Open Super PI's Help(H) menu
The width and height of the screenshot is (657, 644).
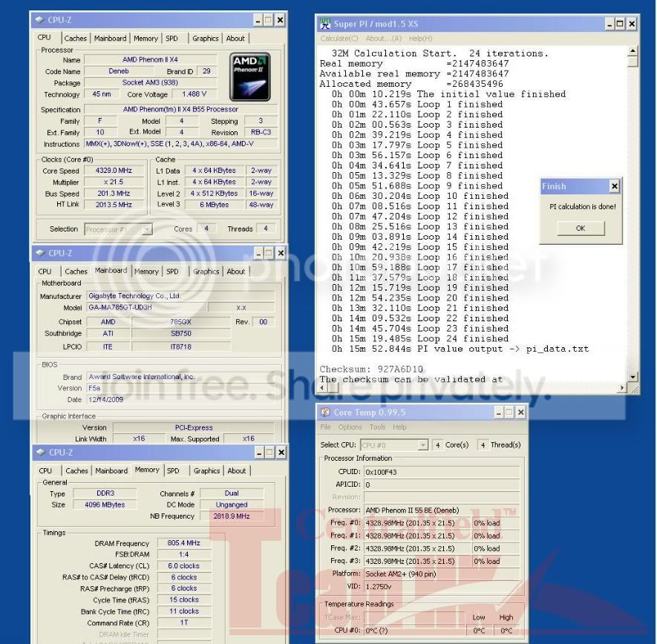click(420, 39)
